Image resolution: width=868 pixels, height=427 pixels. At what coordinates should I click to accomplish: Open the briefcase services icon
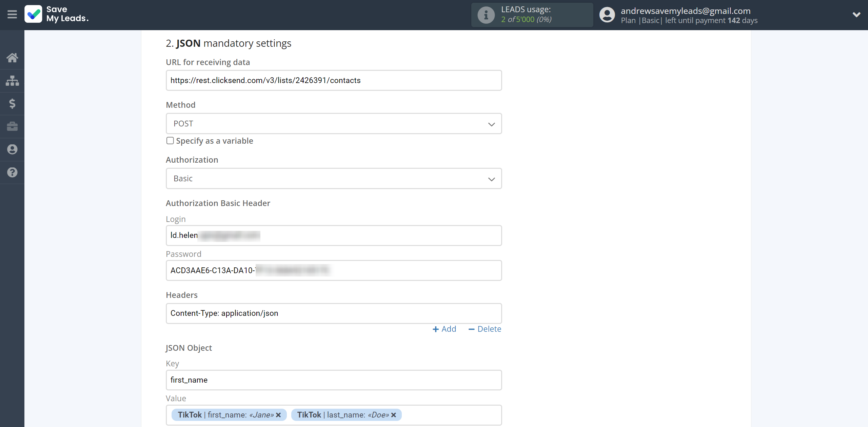[12, 126]
